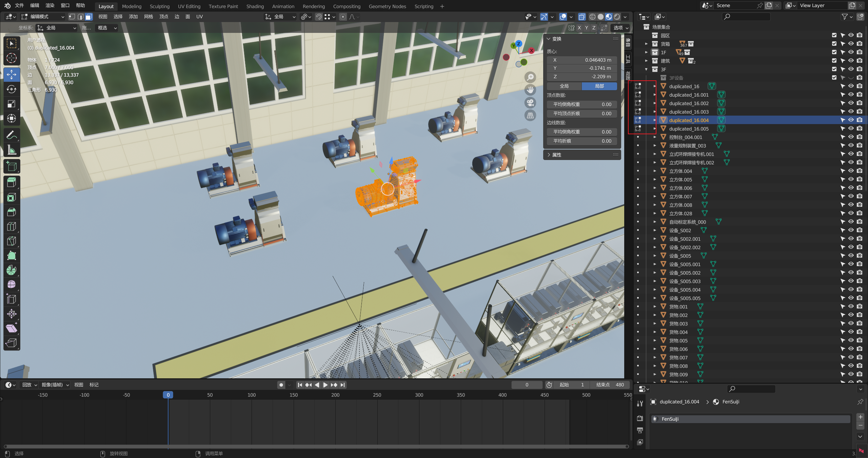Open the 网格 menu
This screenshot has height=458, width=868.
click(148, 17)
